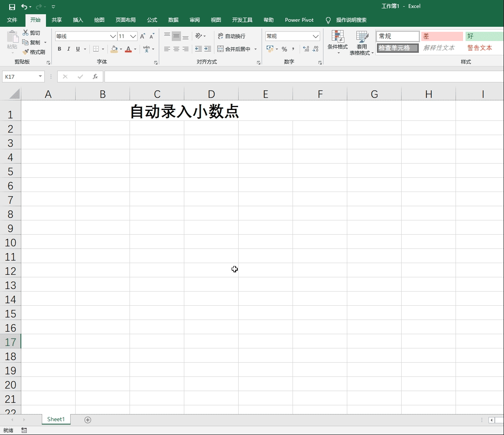Open the font name dropdown 等线

coord(113,36)
